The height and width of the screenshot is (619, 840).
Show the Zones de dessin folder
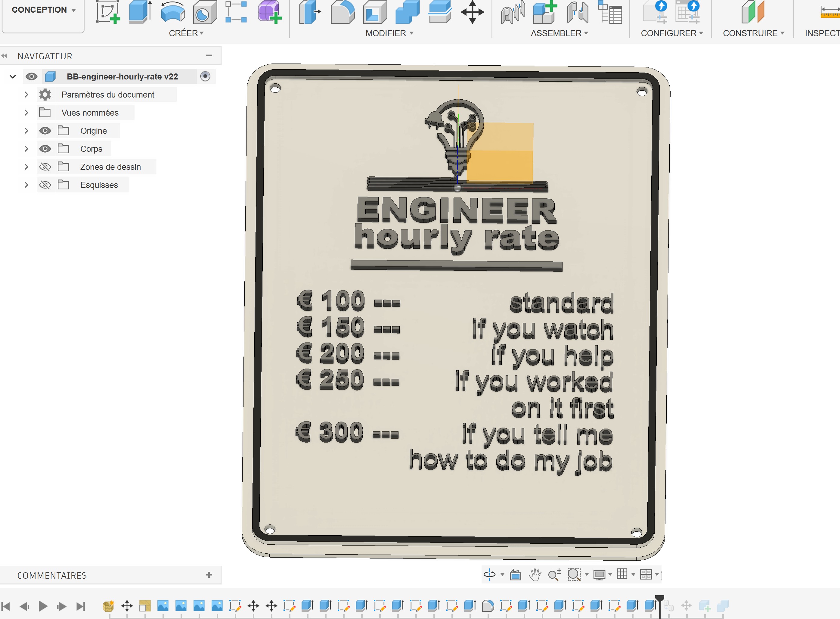tap(45, 167)
